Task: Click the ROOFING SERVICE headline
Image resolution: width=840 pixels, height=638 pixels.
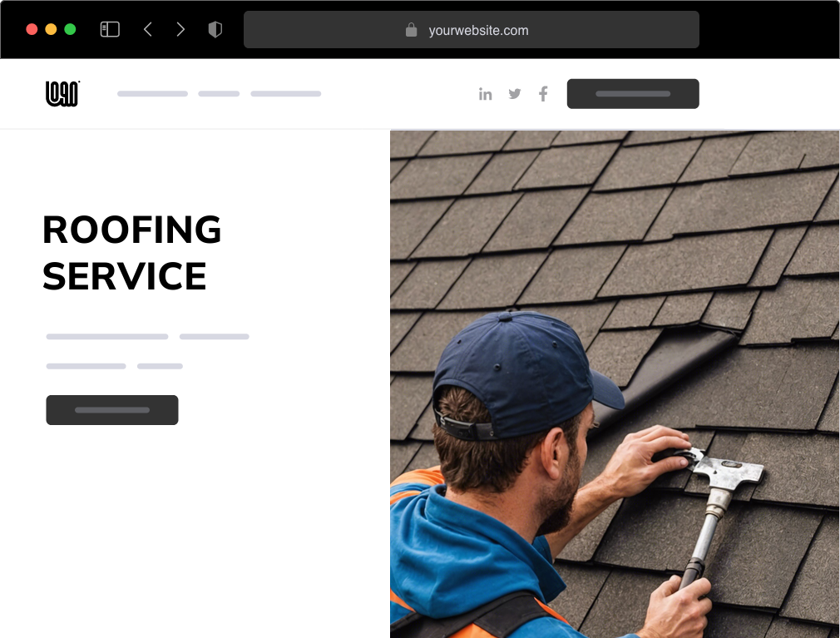Action: tap(131, 253)
